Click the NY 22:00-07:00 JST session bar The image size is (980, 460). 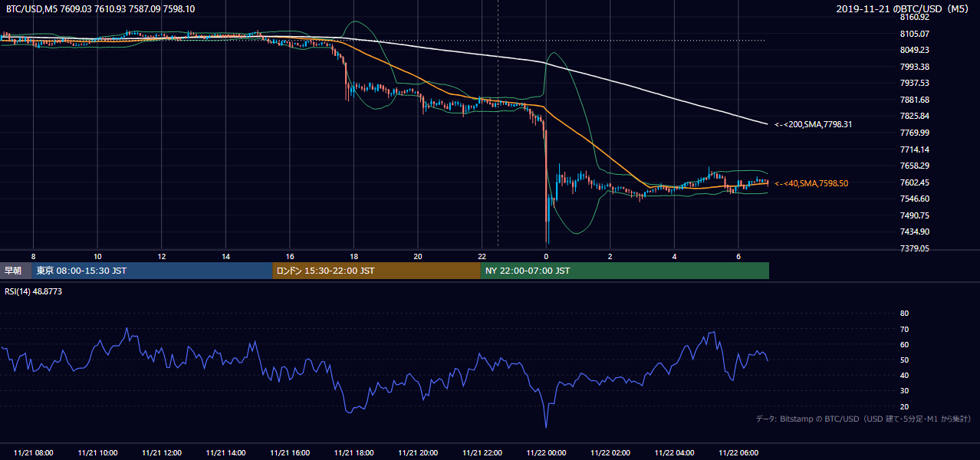click(x=625, y=271)
